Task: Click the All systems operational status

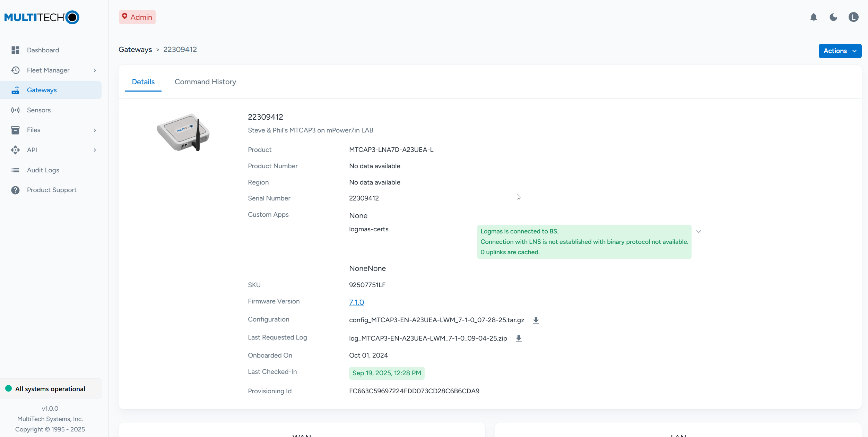Action: (x=51, y=389)
